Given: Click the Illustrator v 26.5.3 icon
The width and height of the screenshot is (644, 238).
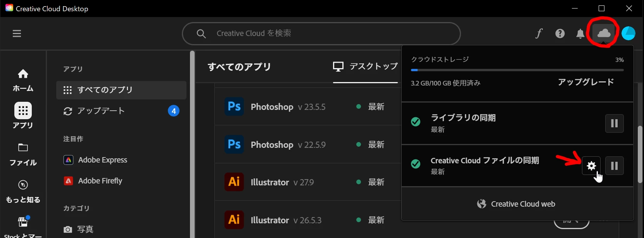Looking at the screenshot, I should pyautogui.click(x=234, y=220).
